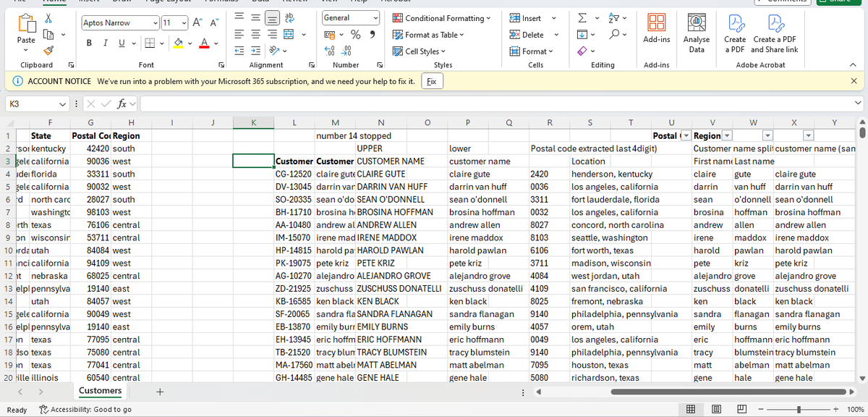Center text horizontally in the cell
This screenshot has width=868, height=417.
point(256,34)
